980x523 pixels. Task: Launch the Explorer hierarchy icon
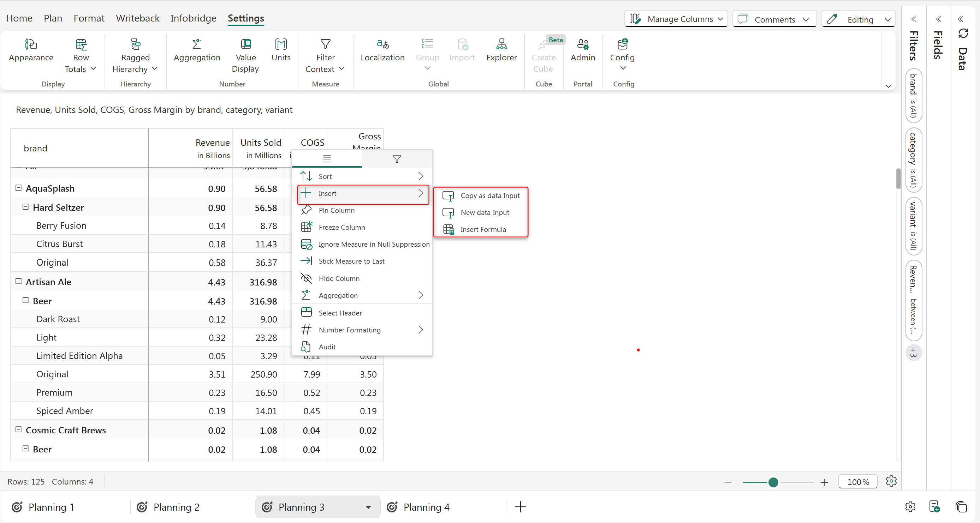click(501, 45)
